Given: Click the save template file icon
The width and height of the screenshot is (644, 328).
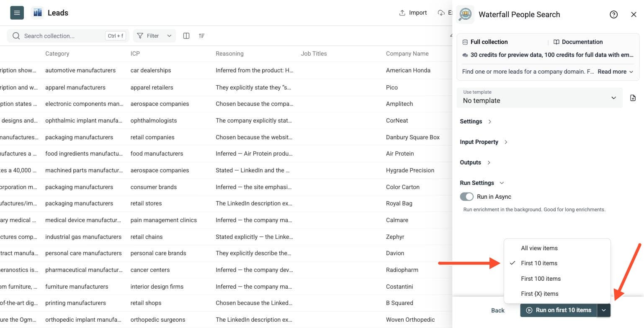Looking at the screenshot, I should [x=633, y=98].
